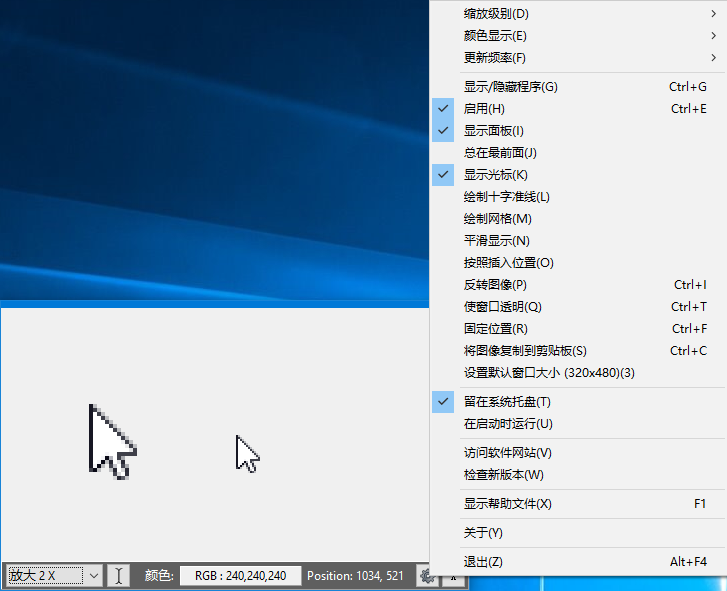Uncheck the 显示光标(K) option

(578, 175)
